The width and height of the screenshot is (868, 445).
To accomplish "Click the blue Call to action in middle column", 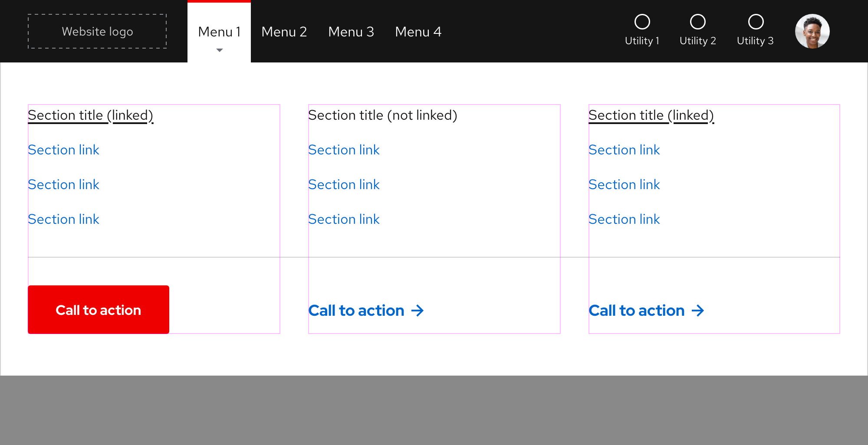I will click(x=357, y=311).
